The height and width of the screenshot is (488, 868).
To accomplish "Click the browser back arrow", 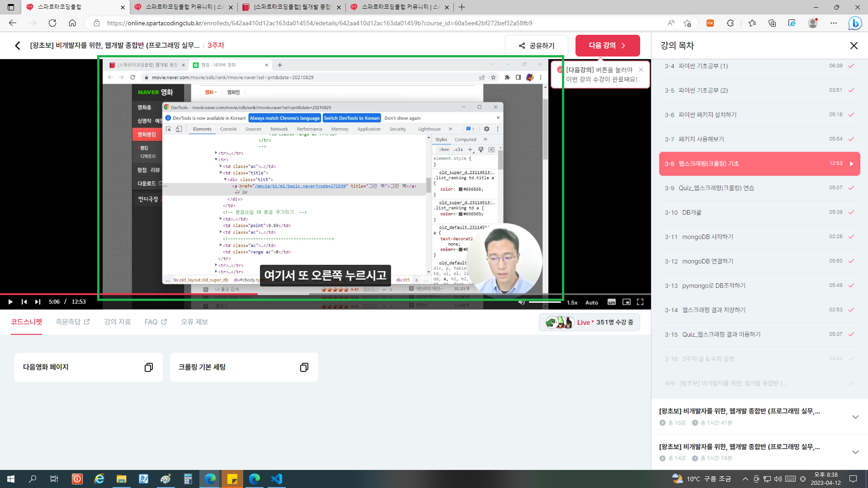I will tap(13, 23).
